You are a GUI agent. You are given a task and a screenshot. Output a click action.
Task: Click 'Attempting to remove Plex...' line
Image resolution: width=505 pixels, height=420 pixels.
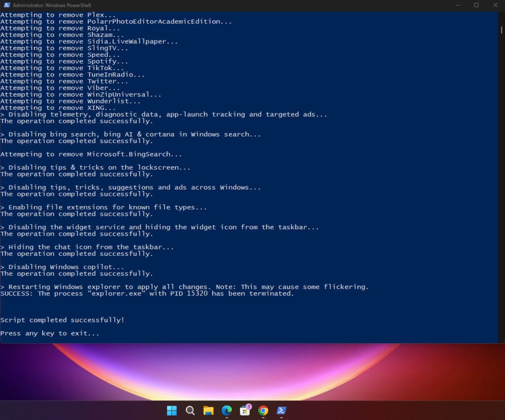[58, 15]
